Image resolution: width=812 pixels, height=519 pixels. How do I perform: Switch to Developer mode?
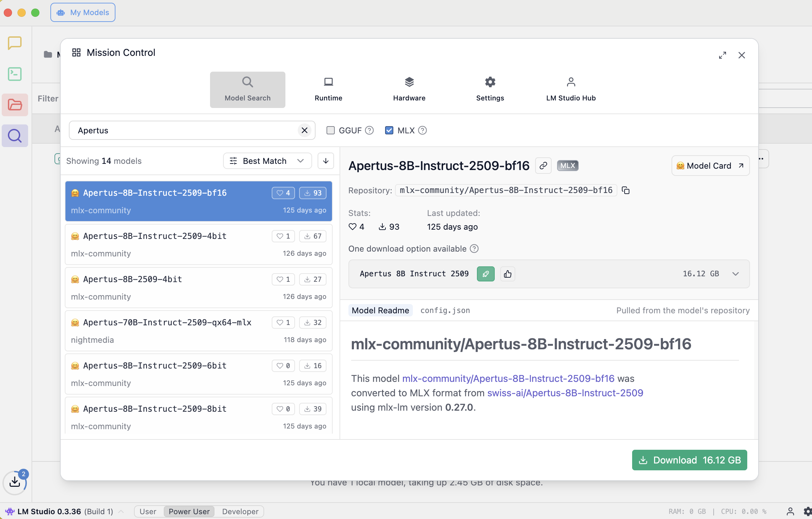tap(240, 511)
